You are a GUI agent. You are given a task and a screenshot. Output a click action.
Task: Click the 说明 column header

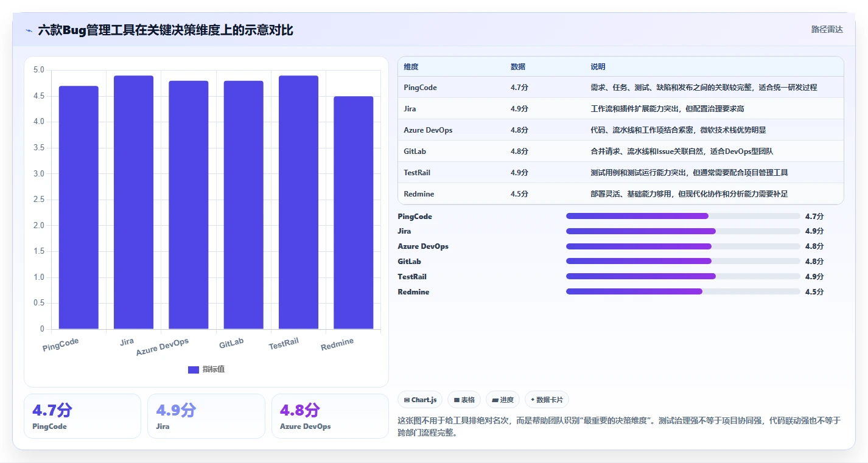click(x=598, y=67)
